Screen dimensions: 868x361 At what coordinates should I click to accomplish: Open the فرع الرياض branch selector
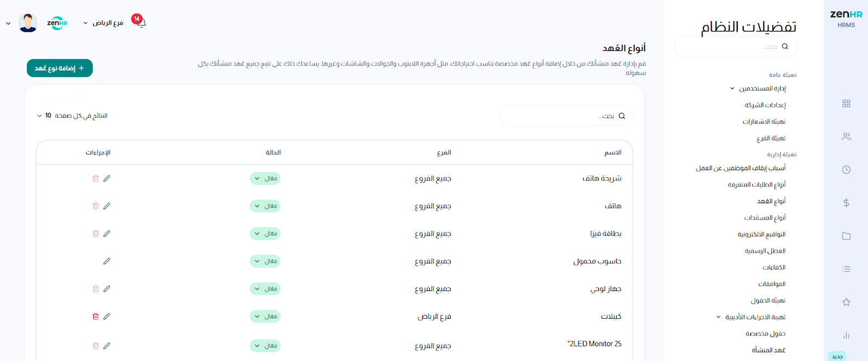[103, 23]
